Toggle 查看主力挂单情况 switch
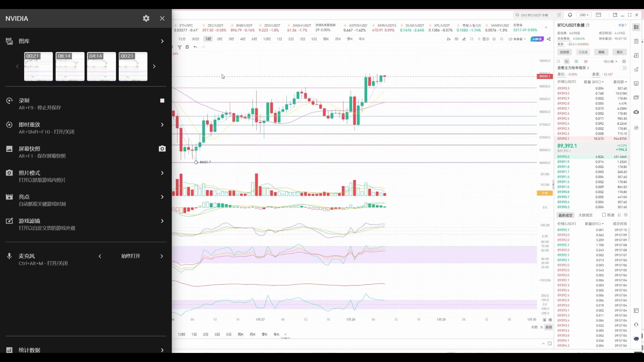644x362 pixels. tap(623, 68)
